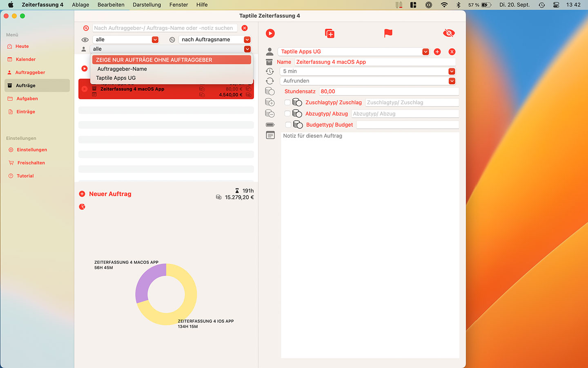Enable the Abzugtyp/ Abzug checkbox
Viewport: 588px width, 368px height.
click(287, 113)
